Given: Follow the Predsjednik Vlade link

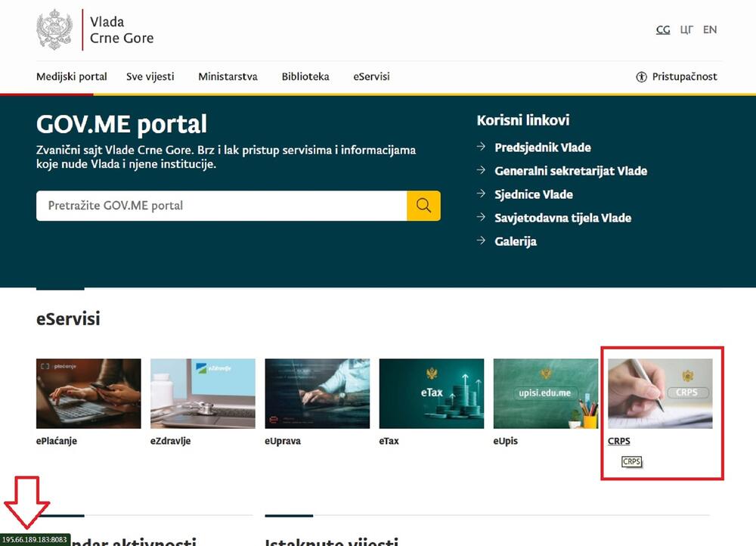Looking at the screenshot, I should pyautogui.click(x=543, y=147).
